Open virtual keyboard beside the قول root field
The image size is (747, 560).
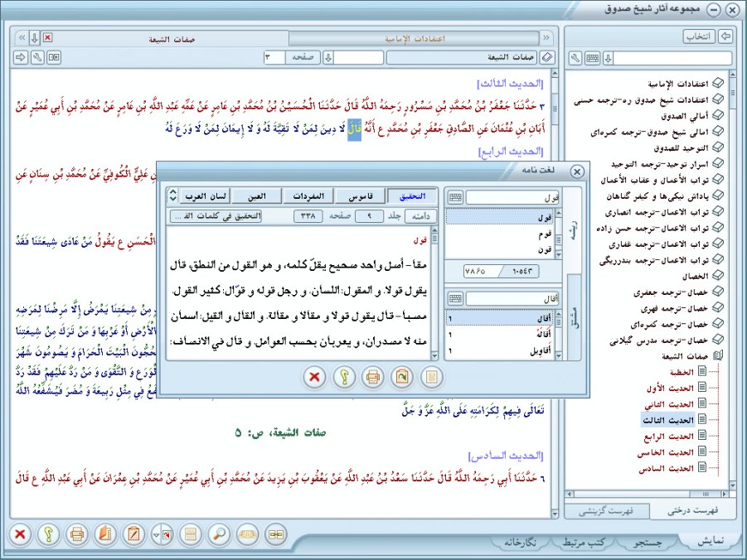coord(455,197)
